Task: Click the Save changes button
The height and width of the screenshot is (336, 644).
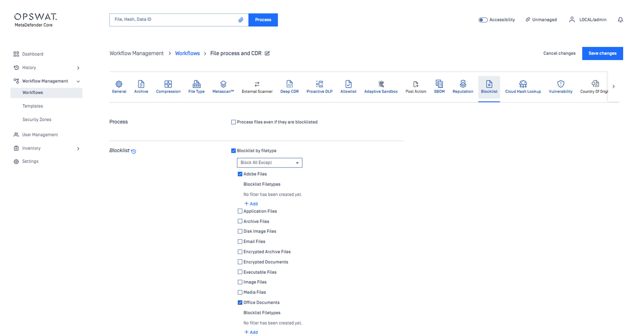Action: pos(602,53)
